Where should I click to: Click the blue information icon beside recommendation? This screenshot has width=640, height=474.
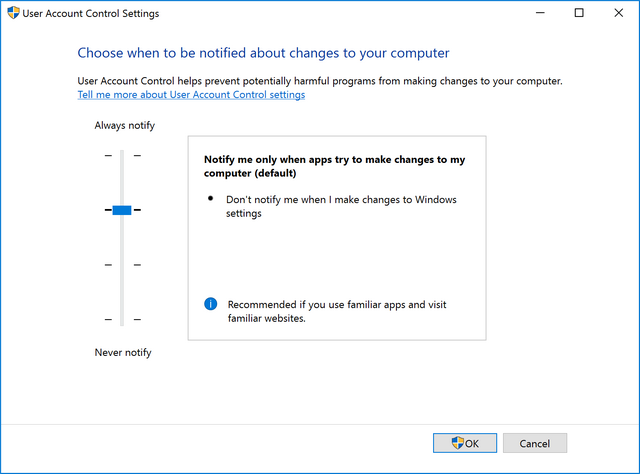(x=211, y=304)
